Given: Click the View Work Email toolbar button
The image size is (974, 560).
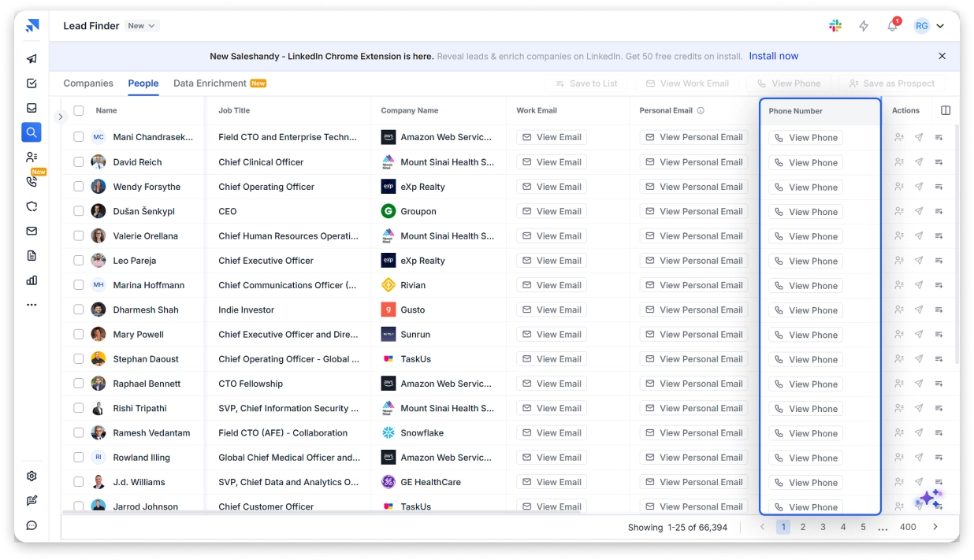Looking at the screenshot, I should (x=687, y=83).
